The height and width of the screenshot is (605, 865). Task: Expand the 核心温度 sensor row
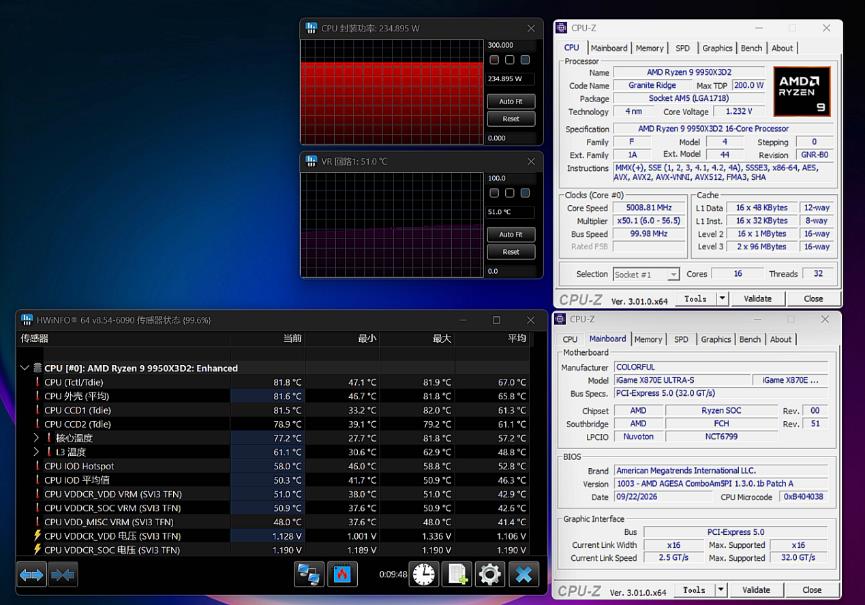coord(36,438)
